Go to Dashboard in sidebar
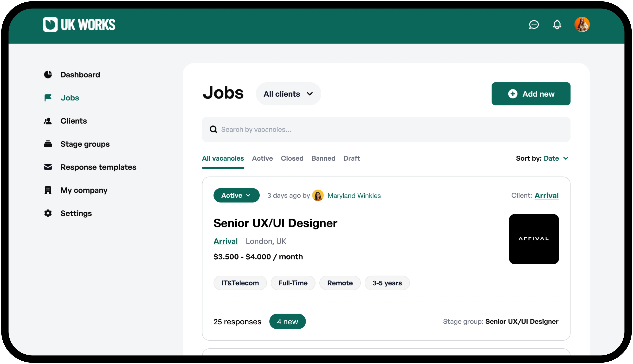633x364 pixels. pos(80,75)
